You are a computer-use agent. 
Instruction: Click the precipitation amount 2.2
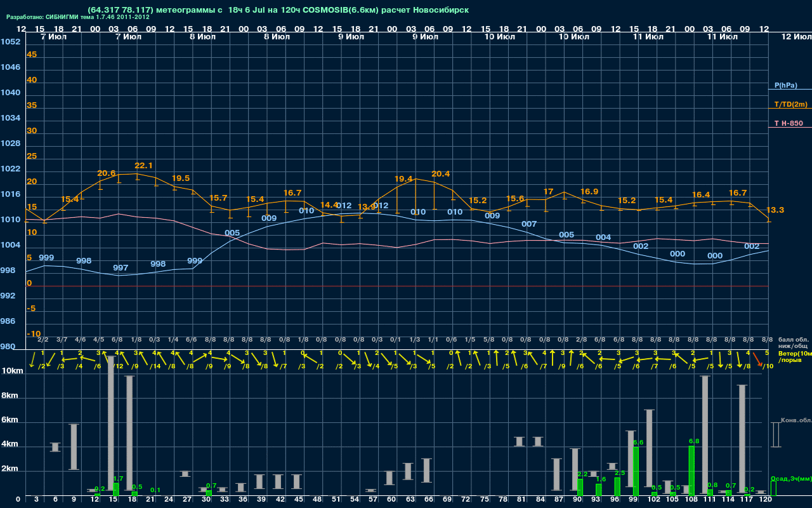click(583, 474)
